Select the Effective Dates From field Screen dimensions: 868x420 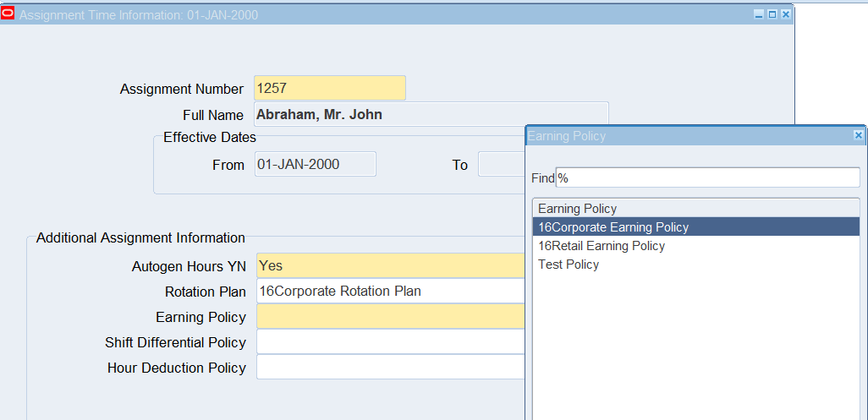(315, 165)
